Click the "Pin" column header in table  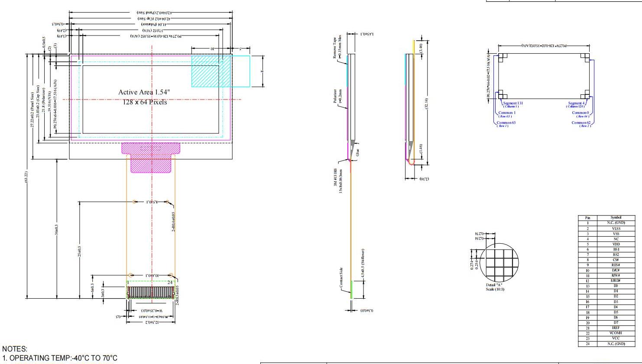[x=587, y=218]
